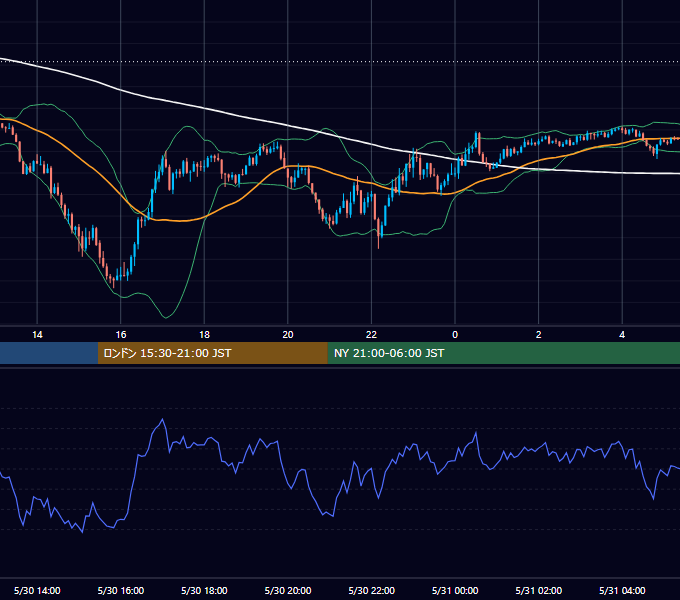This screenshot has width=680, height=600.
Task: Click the 5/30 18:00 time label
Action: pyautogui.click(x=204, y=590)
